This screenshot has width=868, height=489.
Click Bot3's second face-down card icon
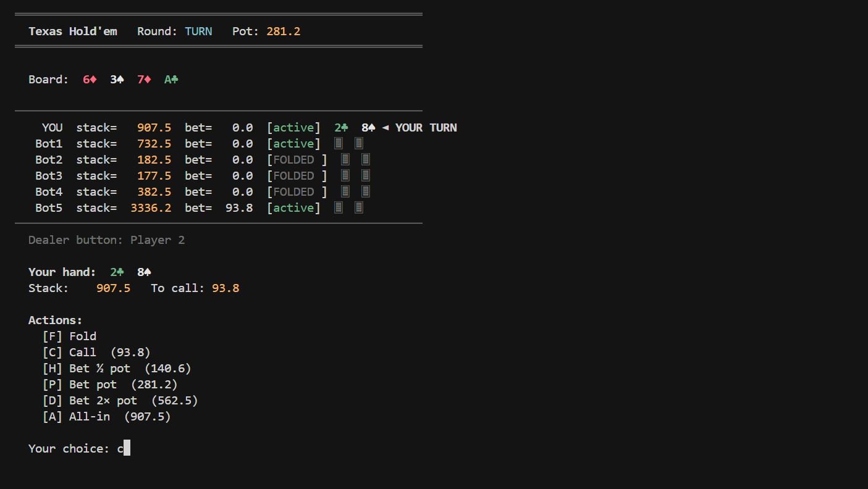click(366, 176)
